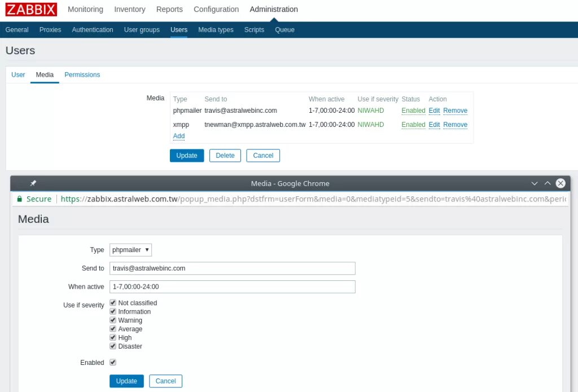Toggle Enabled status of the xmpp row
The width and height of the screenshot is (578, 392).
pos(413,125)
